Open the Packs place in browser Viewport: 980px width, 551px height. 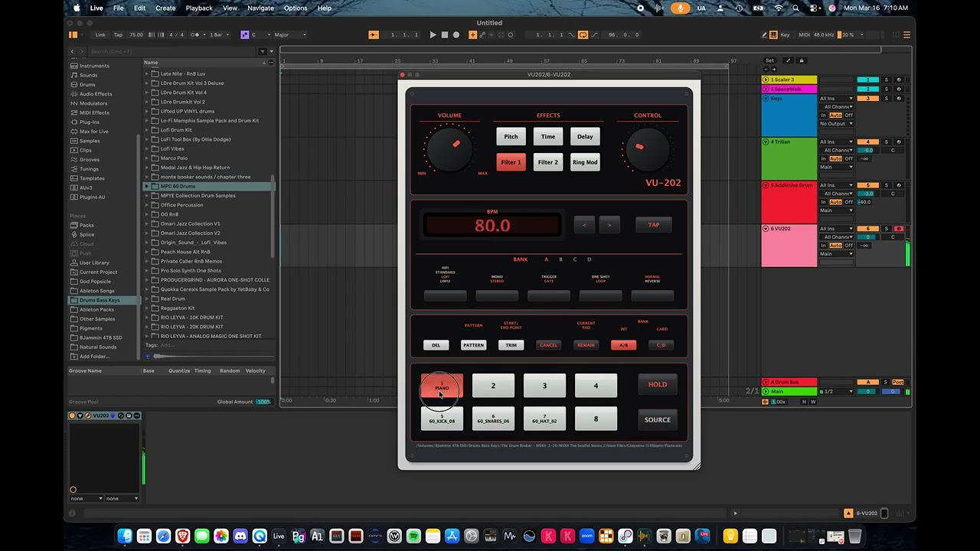click(x=87, y=225)
